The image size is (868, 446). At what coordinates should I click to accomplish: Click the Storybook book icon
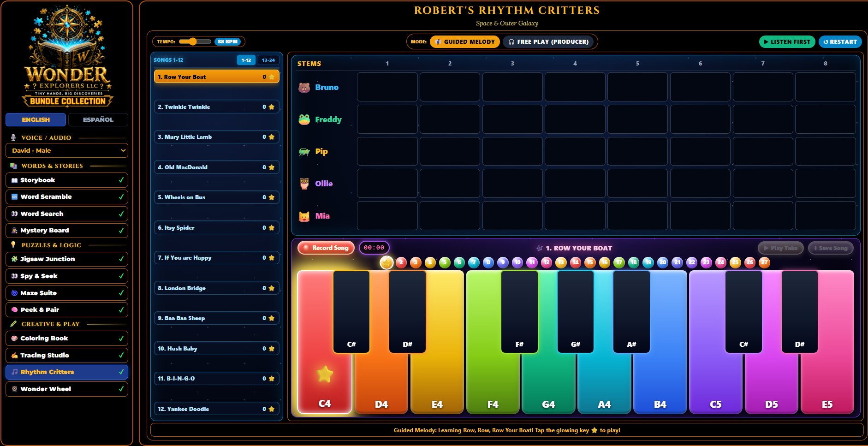[14, 180]
